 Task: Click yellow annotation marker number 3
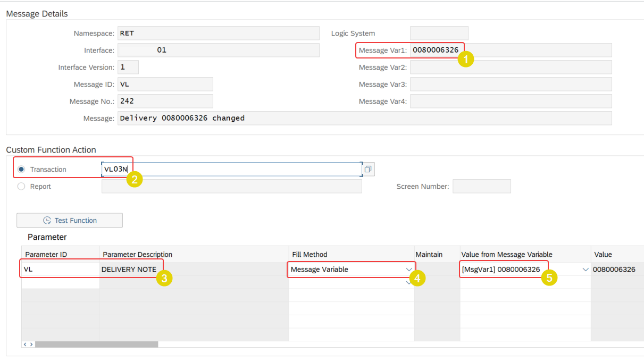[x=164, y=278]
